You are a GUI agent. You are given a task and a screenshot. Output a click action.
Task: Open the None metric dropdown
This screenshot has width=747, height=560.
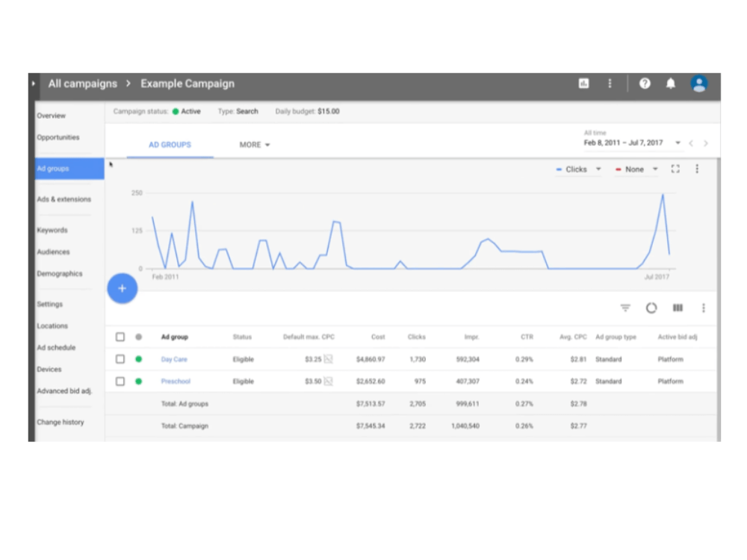pos(636,169)
